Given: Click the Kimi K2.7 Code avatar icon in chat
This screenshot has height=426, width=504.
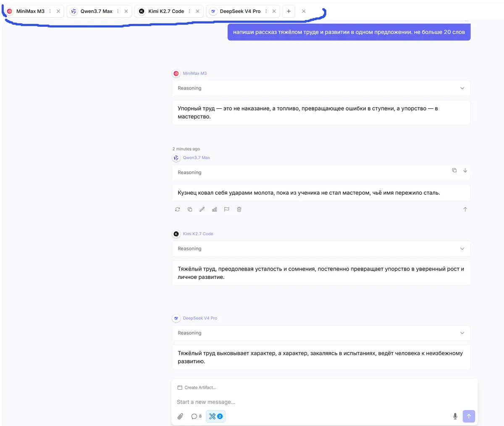Looking at the screenshot, I should [176, 234].
